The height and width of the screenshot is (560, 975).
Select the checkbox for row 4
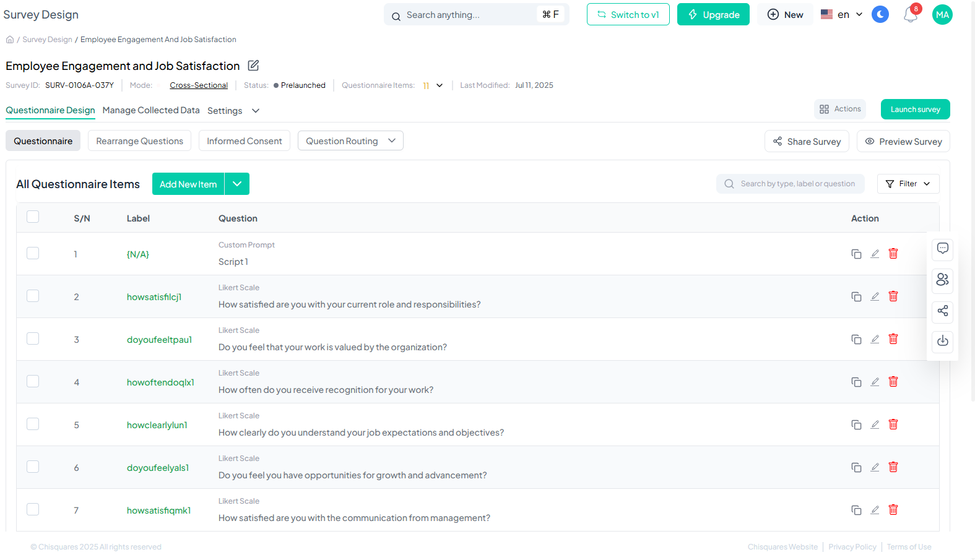[x=33, y=382]
